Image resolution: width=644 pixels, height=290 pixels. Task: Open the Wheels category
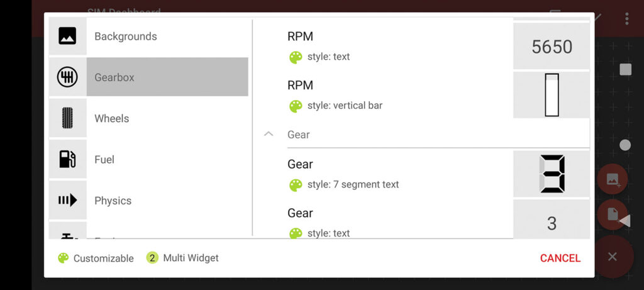[x=112, y=118]
